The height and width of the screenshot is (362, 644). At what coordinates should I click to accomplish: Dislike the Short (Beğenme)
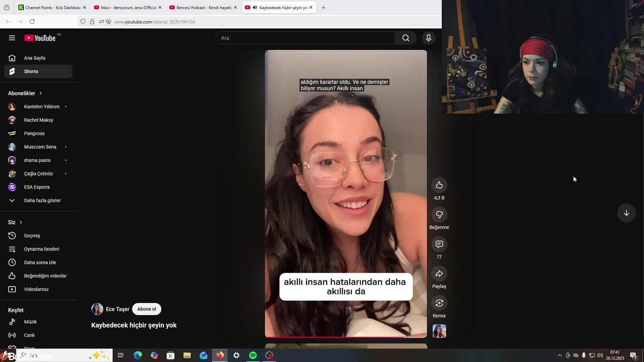coord(439,215)
